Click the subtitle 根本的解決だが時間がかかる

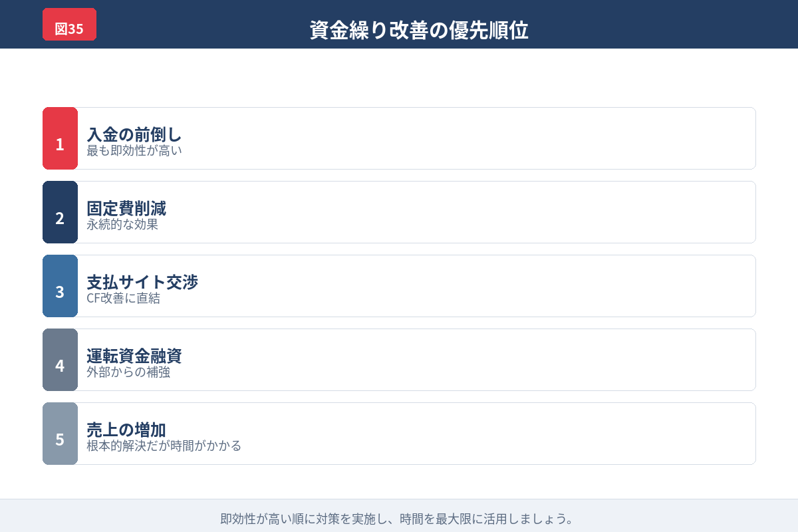point(164,446)
